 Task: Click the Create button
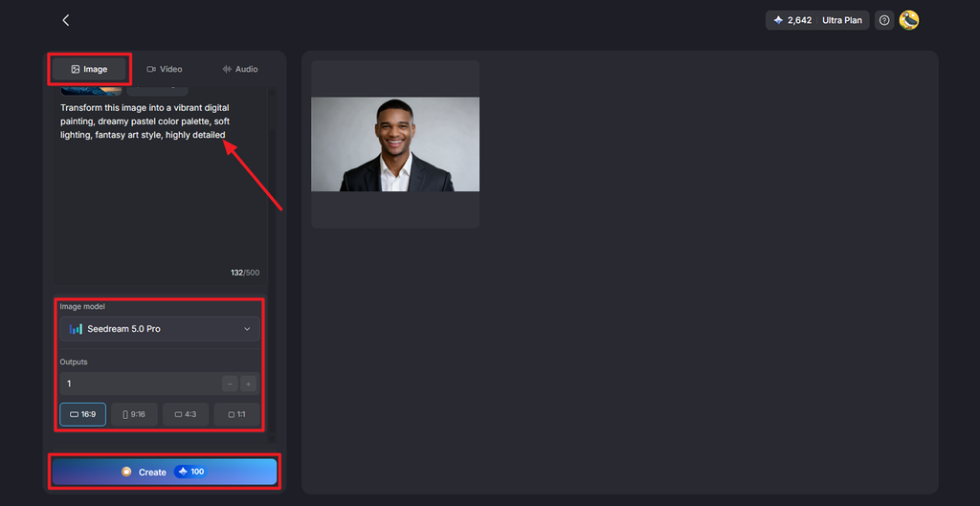[165, 472]
